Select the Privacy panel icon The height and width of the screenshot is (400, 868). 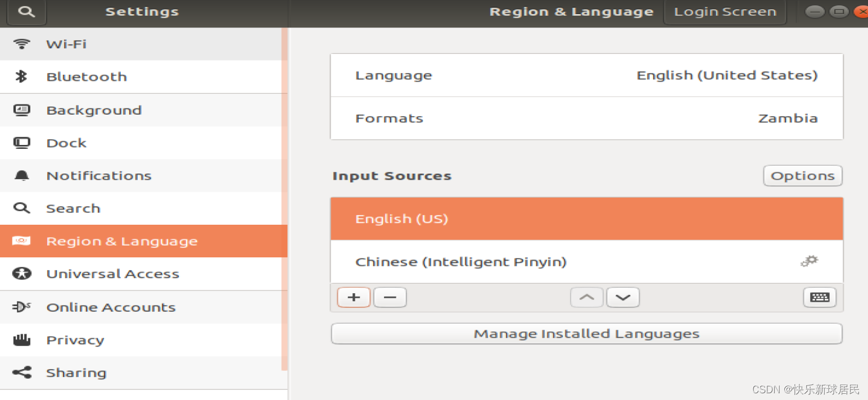point(21,339)
